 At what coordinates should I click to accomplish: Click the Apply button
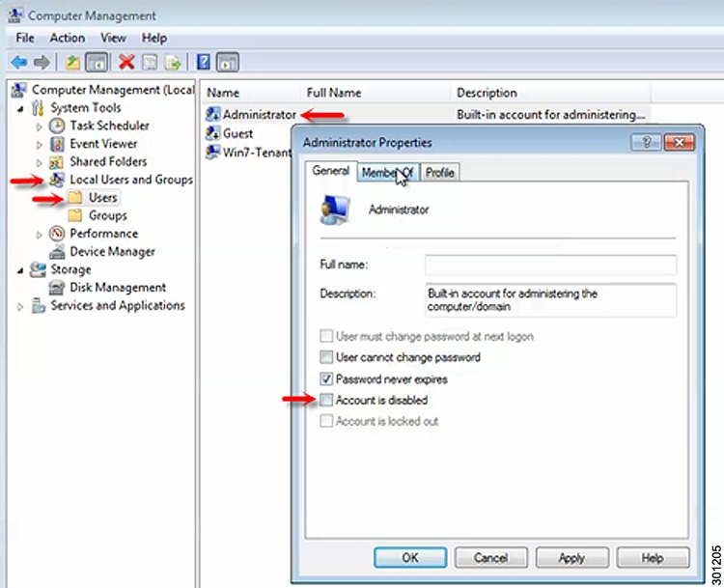click(572, 558)
